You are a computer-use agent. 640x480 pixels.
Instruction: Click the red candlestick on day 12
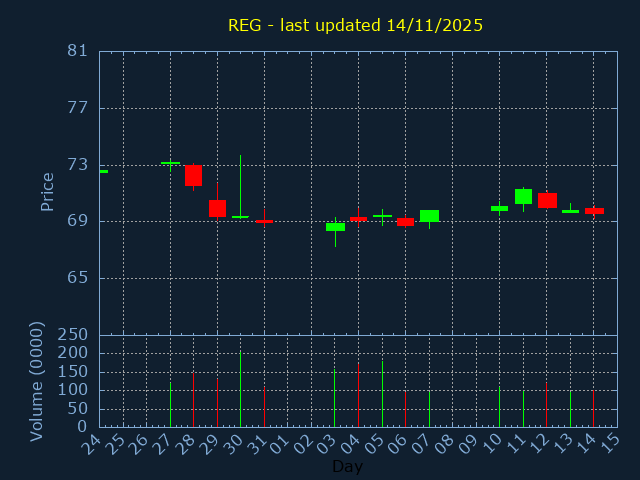coord(547,200)
